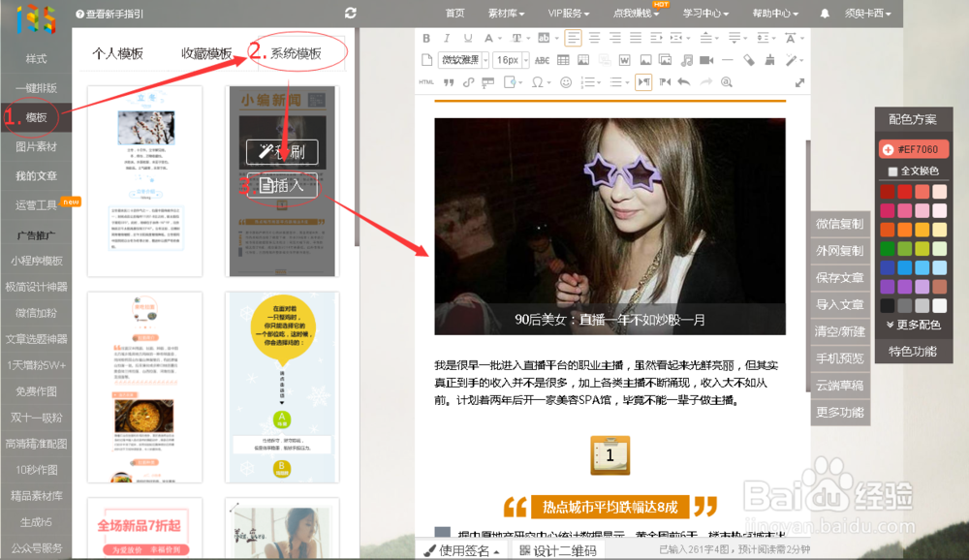The width and height of the screenshot is (969, 560).
Task: Click the 清空/新建 button
Action: pyautogui.click(x=840, y=331)
